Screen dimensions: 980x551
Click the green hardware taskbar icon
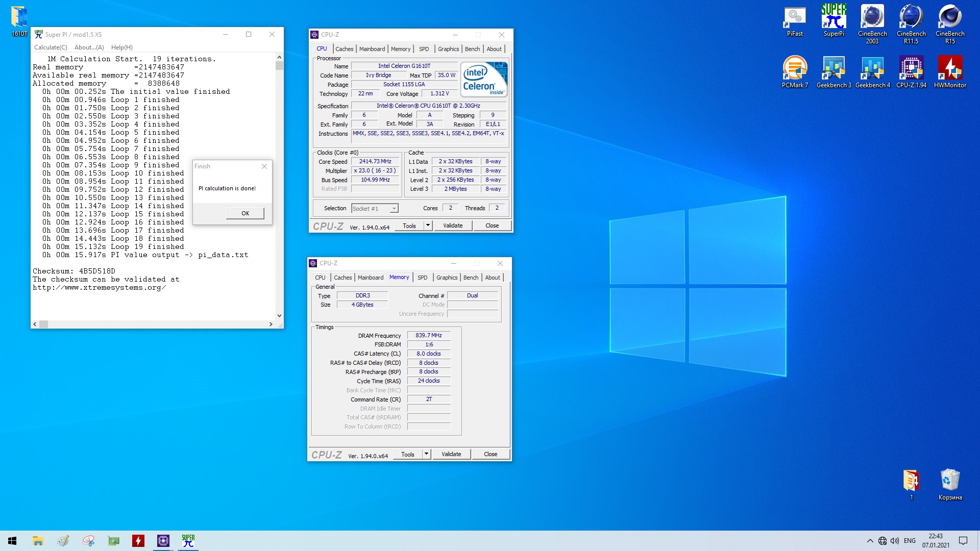click(x=113, y=541)
